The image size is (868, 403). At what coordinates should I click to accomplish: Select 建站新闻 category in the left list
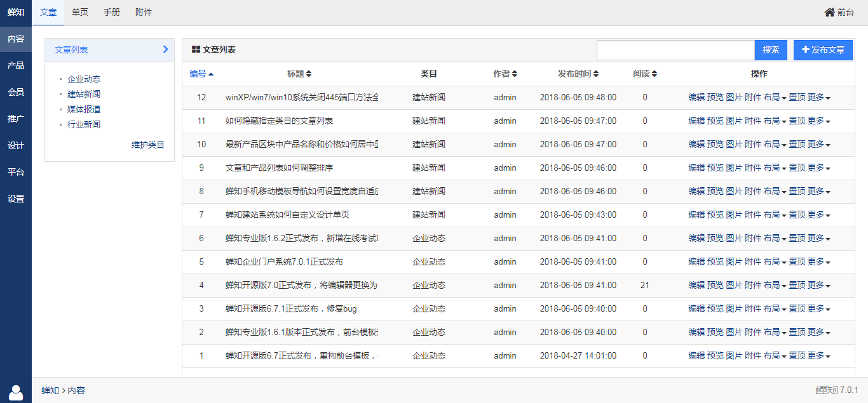pyautogui.click(x=84, y=94)
